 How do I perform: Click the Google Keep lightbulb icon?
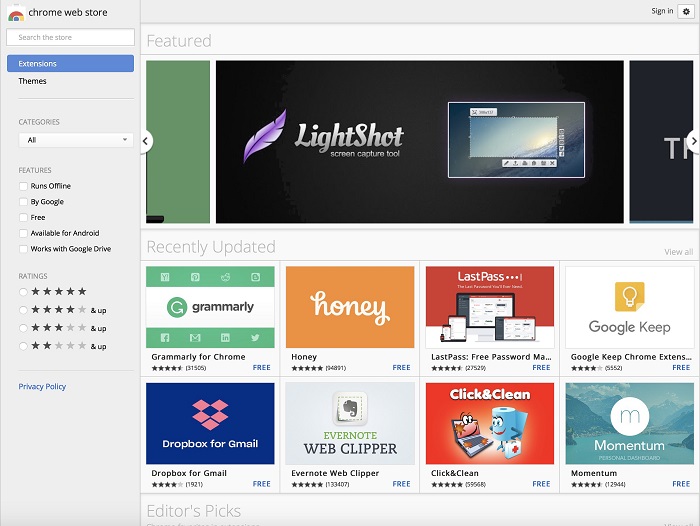coord(629,296)
